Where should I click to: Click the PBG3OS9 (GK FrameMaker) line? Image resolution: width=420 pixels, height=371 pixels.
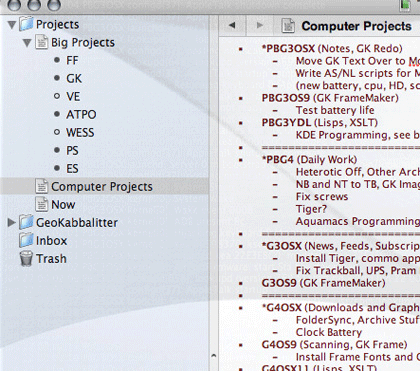[x=330, y=98]
